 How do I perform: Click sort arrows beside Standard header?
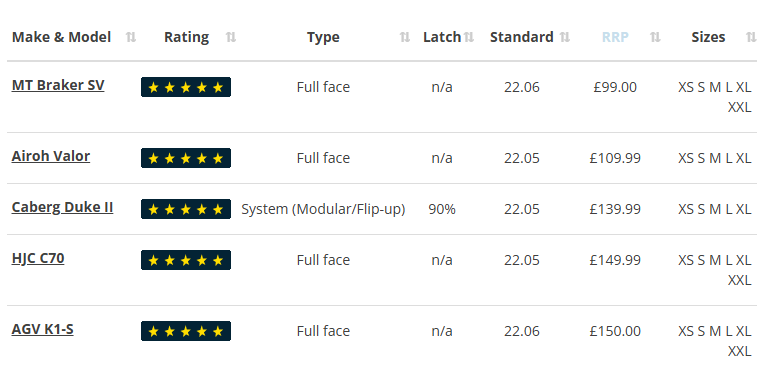click(565, 37)
